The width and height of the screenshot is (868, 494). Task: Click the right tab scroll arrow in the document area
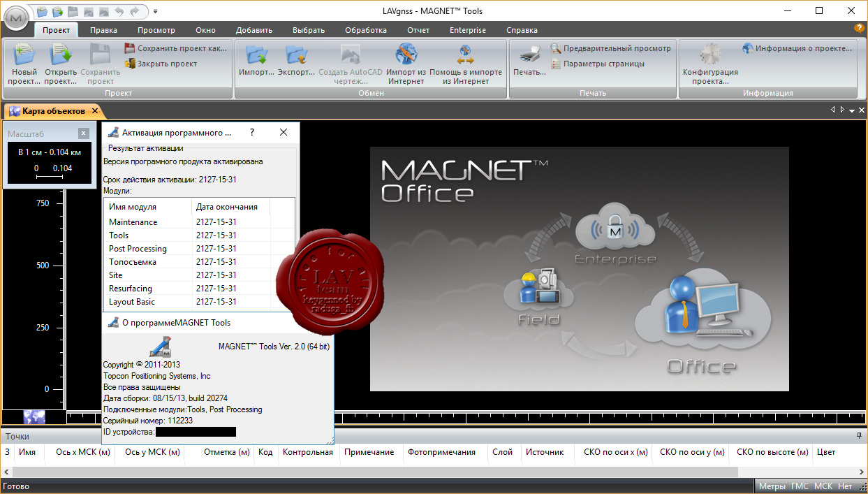click(842, 110)
